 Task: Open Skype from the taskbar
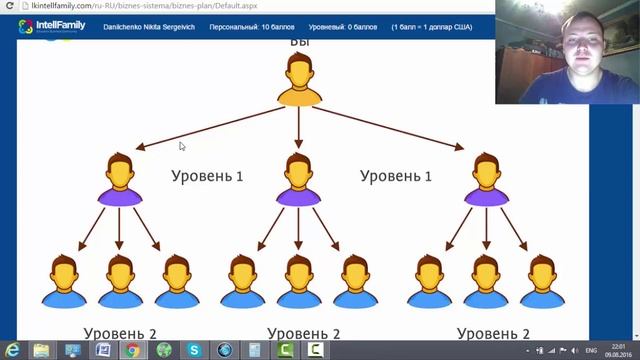click(194, 350)
